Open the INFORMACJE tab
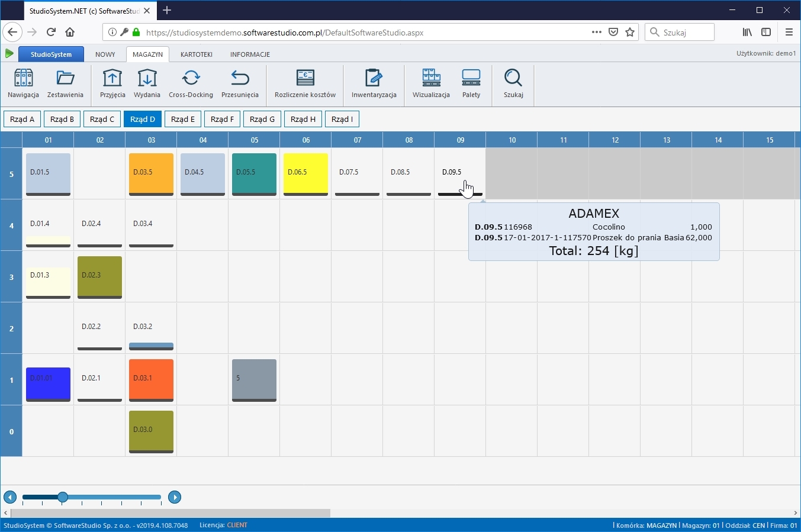The width and height of the screenshot is (801, 532). pos(250,54)
